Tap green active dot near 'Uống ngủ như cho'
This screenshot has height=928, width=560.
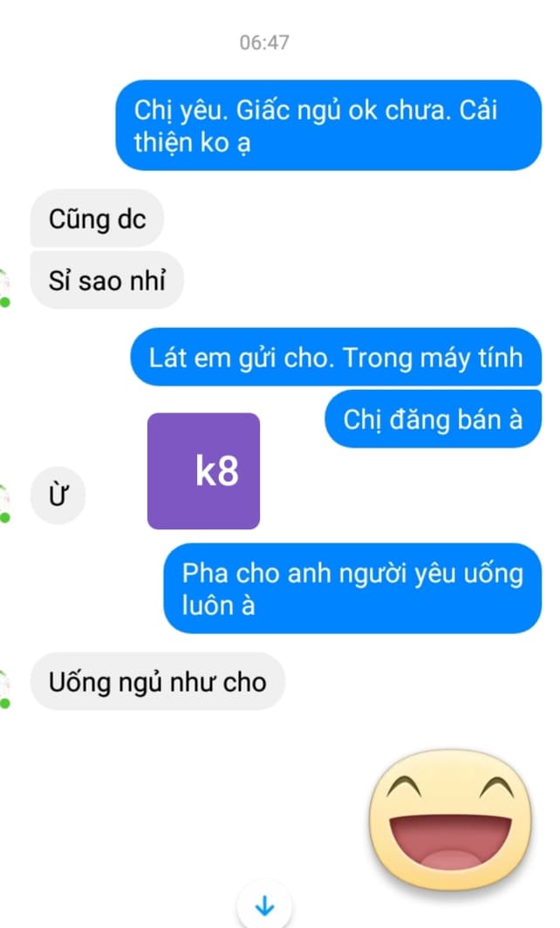pos(4,704)
